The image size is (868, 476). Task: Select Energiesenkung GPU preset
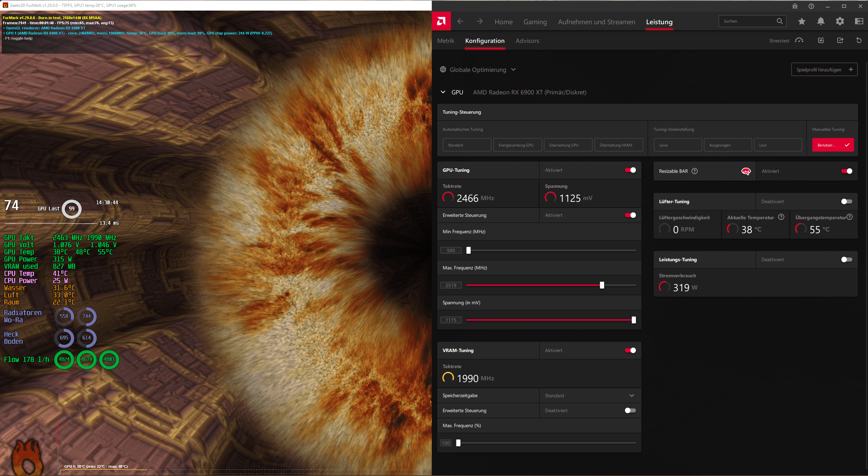click(517, 145)
